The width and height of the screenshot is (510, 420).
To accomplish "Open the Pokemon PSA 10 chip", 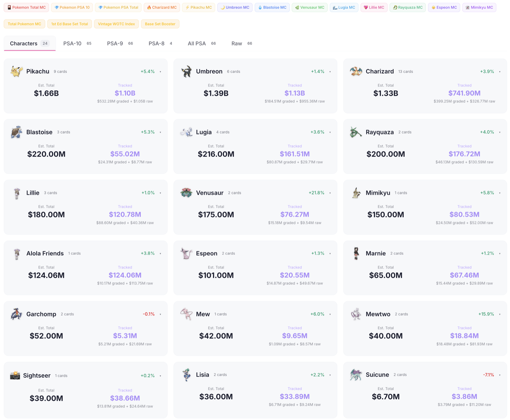I will pyautogui.click(x=72, y=7).
